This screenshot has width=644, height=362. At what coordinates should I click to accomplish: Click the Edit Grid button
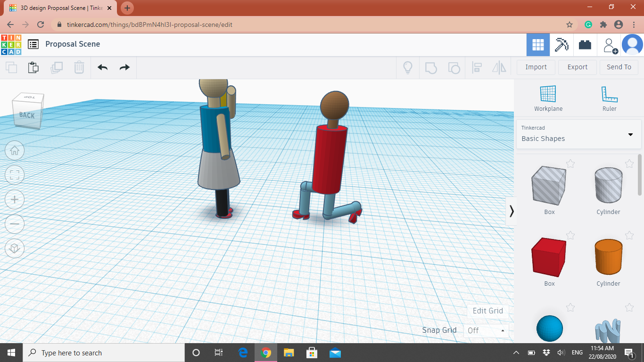[488, 311]
